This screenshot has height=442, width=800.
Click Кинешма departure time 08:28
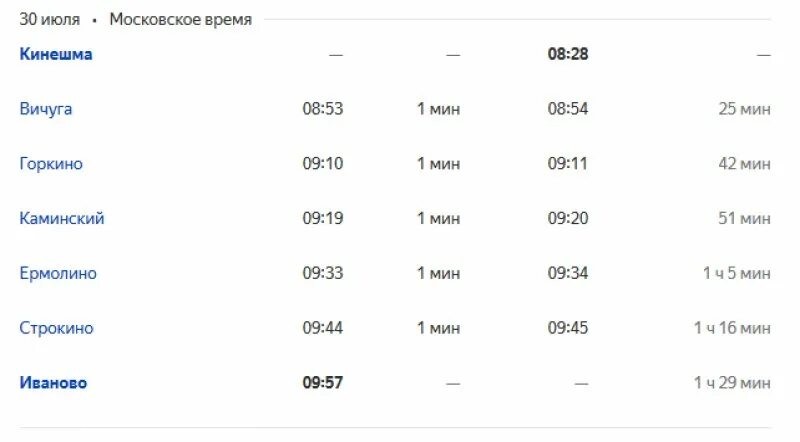pyautogui.click(x=568, y=54)
